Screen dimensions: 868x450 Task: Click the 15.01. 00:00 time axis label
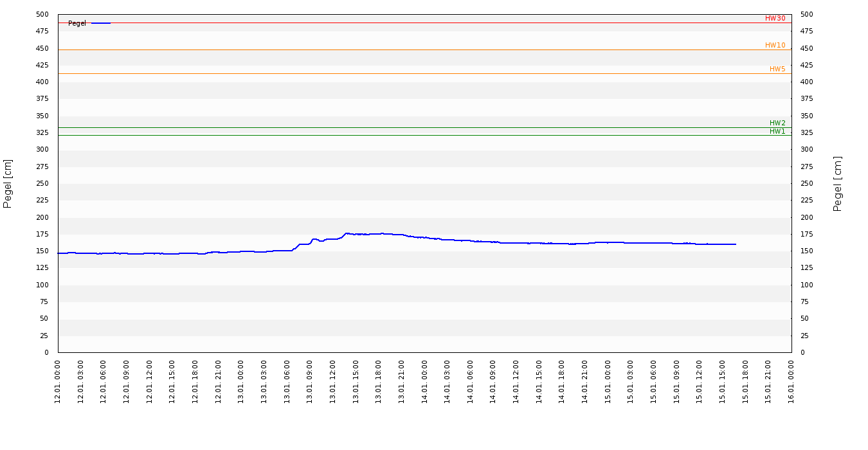tap(608, 381)
